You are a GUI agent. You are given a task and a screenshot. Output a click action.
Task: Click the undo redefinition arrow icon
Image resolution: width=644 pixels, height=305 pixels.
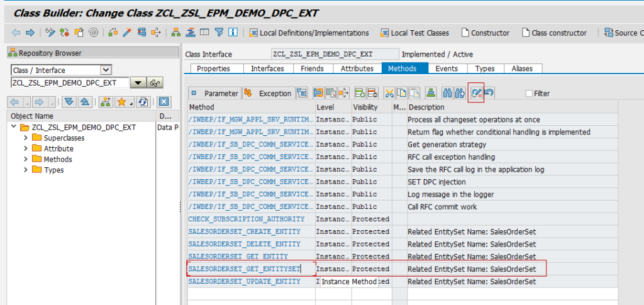click(489, 93)
